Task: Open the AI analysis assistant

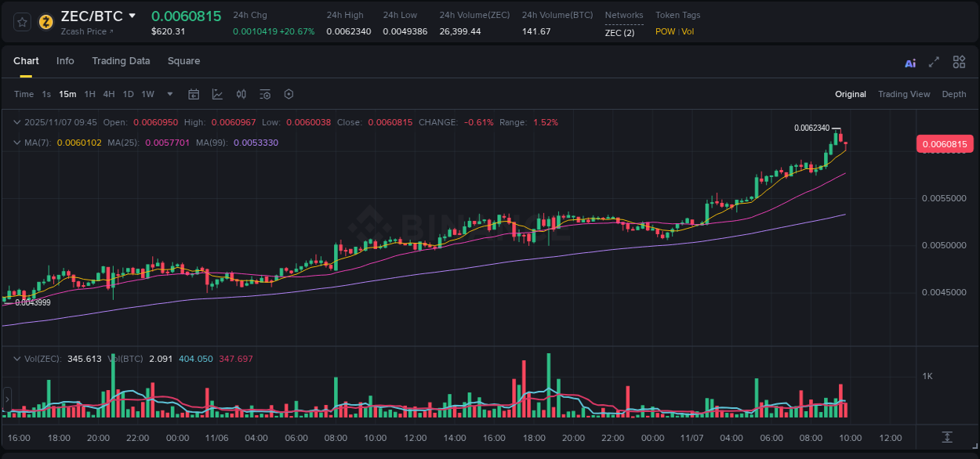Action: [x=910, y=62]
